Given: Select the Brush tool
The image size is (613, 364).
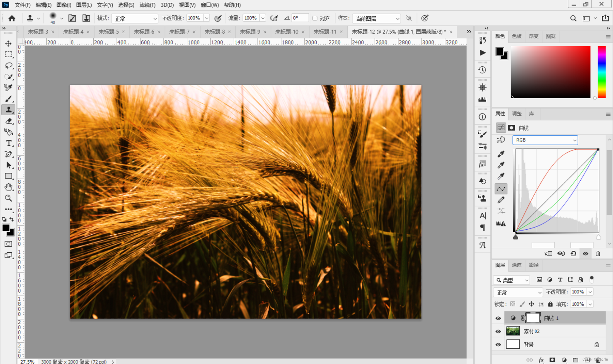Looking at the screenshot, I should tap(9, 99).
